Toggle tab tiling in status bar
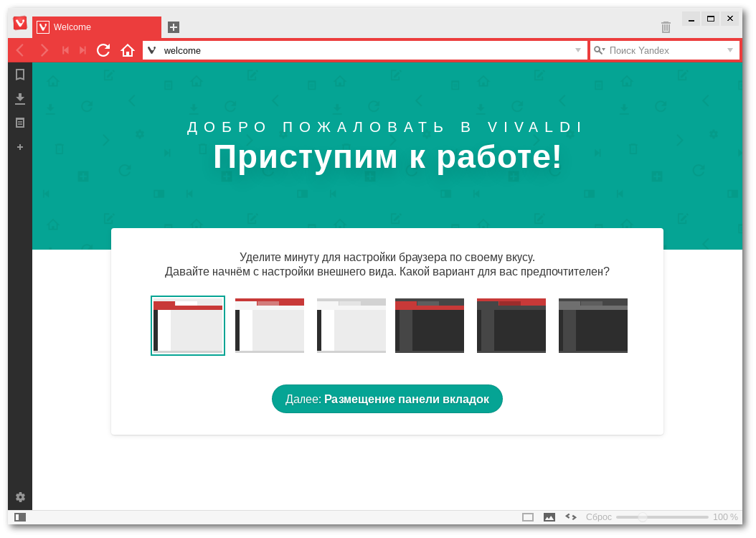The width and height of the screenshot is (756, 538). click(528, 517)
